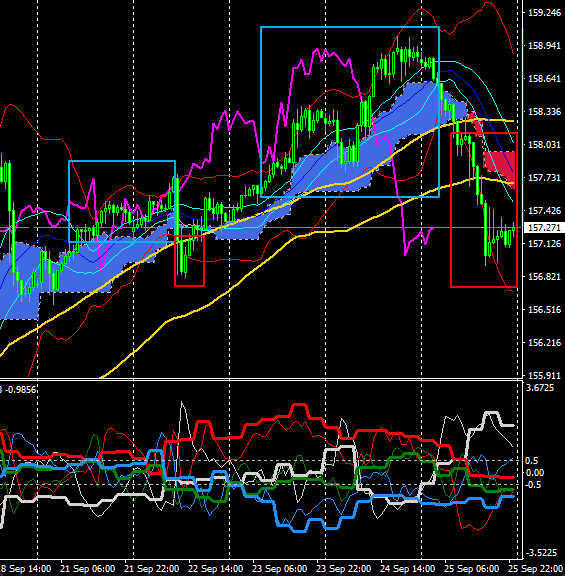Select the separator between chart and indicator window
Image resolution: width=565 pixels, height=576 pixels.
point(261,379)
